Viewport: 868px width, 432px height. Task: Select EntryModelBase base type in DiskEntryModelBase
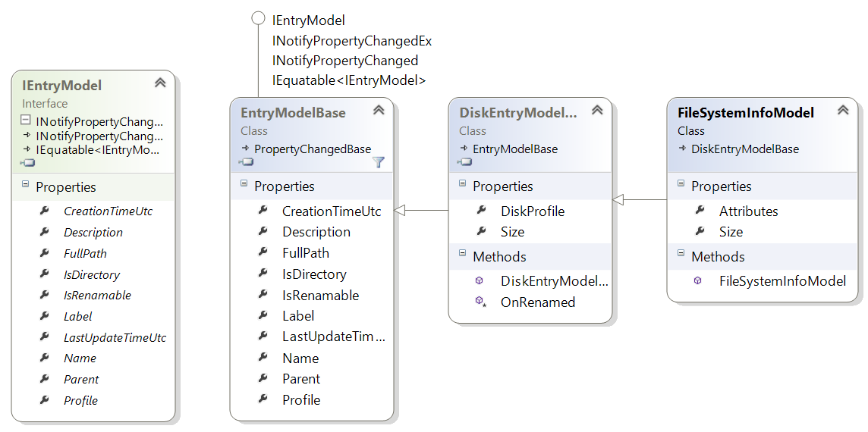pos(515,149)
